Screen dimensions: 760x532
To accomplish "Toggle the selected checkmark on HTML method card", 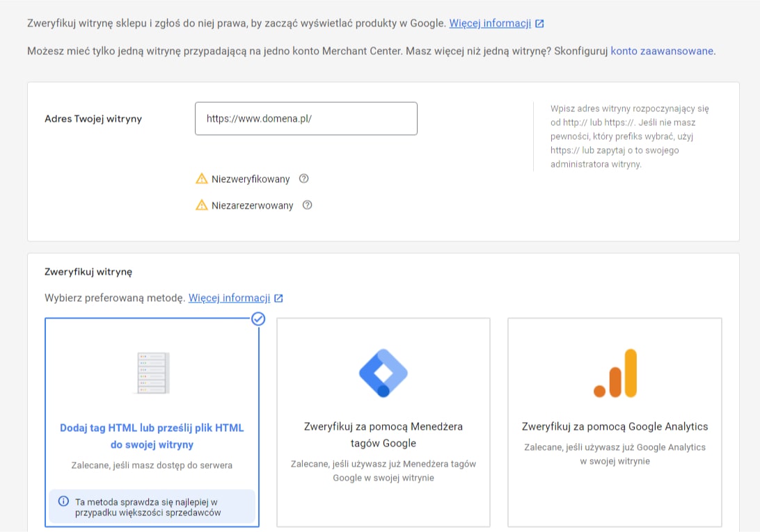I will coord(258,319).
